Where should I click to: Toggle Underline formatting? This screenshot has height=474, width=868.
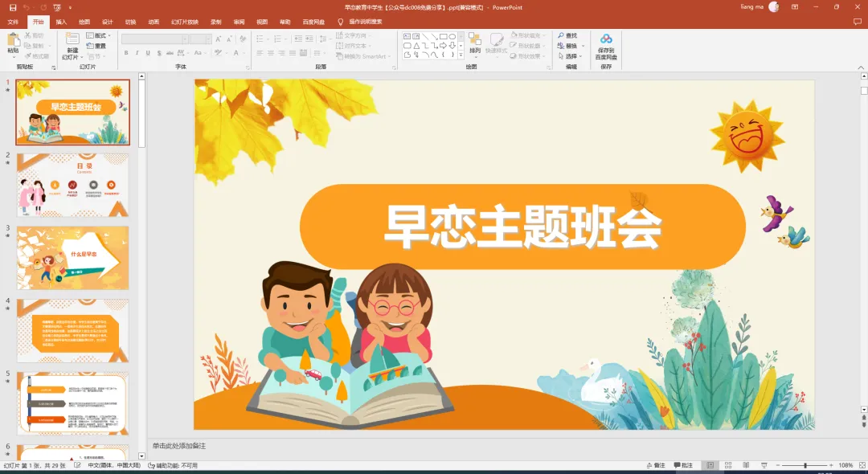click(148, 53)
